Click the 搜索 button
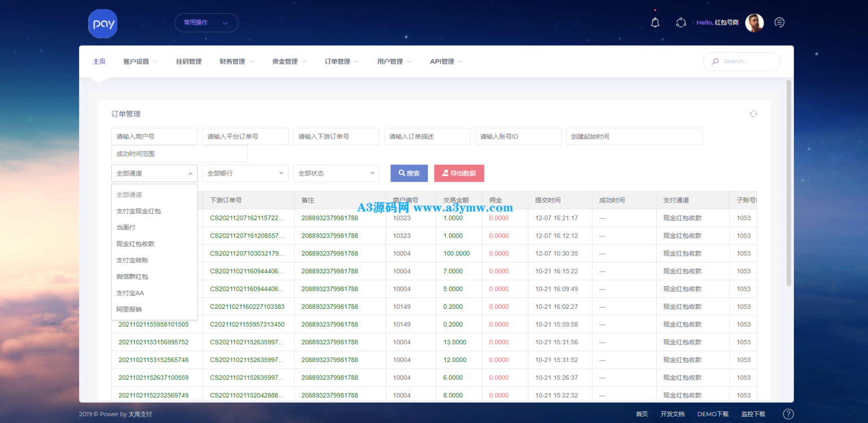This screenshot has width=868, height=423. (409, 173)
